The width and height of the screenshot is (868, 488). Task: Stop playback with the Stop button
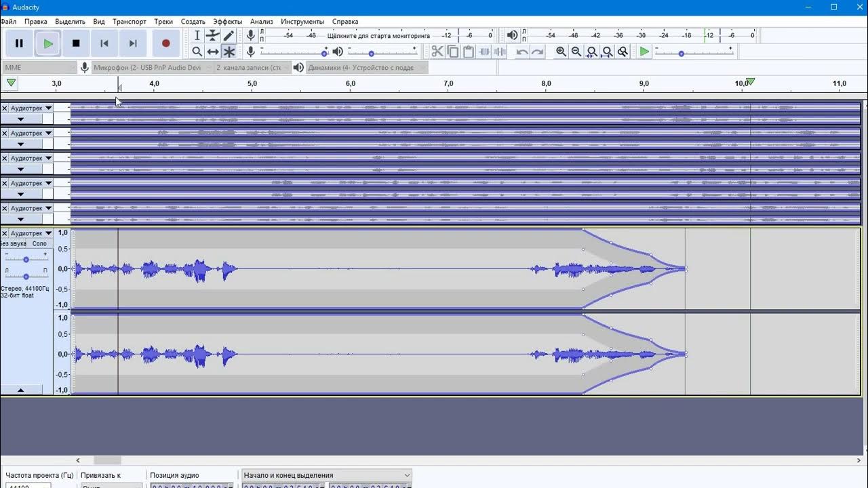coord(76,43)
